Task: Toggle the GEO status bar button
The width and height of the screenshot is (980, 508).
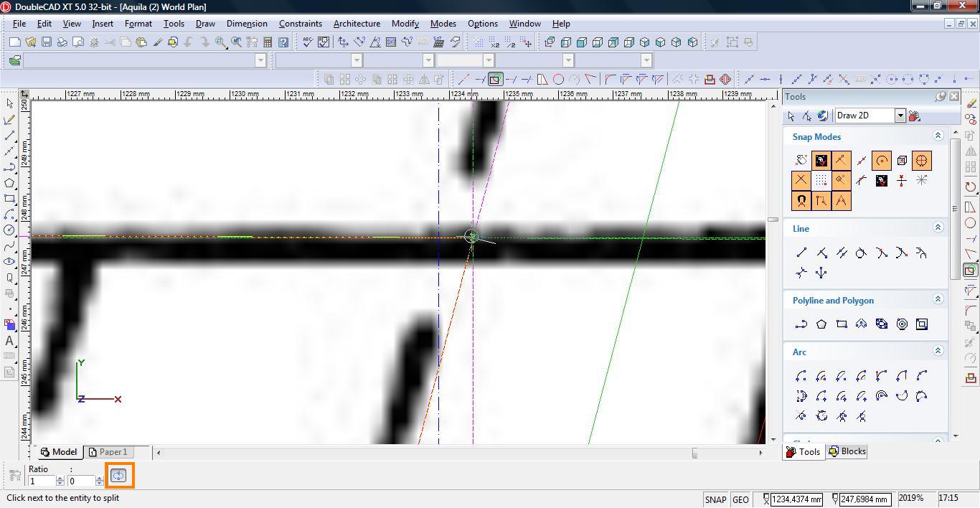Action: 740,499
